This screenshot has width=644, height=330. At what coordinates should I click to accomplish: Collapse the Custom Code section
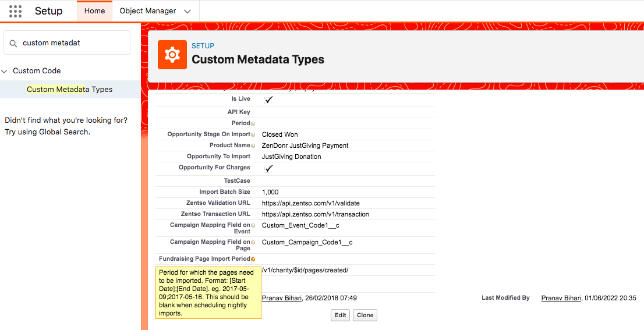[x=5, y=71]
